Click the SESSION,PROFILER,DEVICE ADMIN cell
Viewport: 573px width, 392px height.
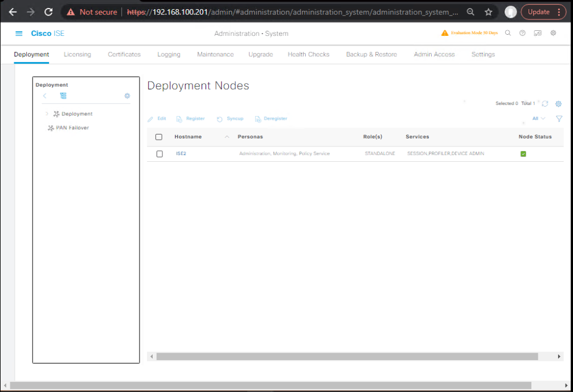pyautogui.click(x=445, y=154)
